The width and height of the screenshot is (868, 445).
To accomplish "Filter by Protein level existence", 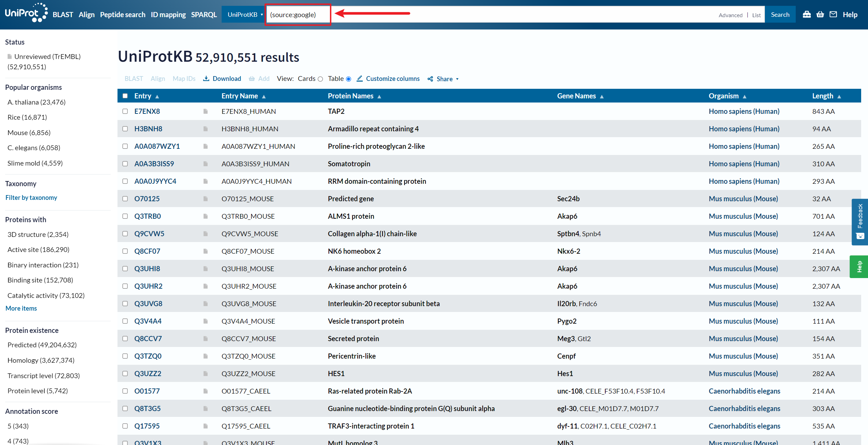I will point(38,391).
